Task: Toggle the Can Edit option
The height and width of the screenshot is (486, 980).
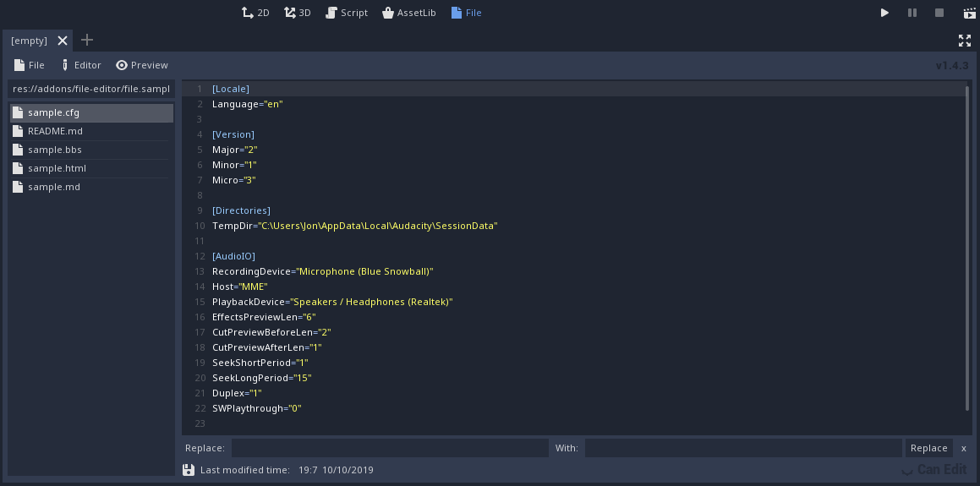Action: point(933,470)
